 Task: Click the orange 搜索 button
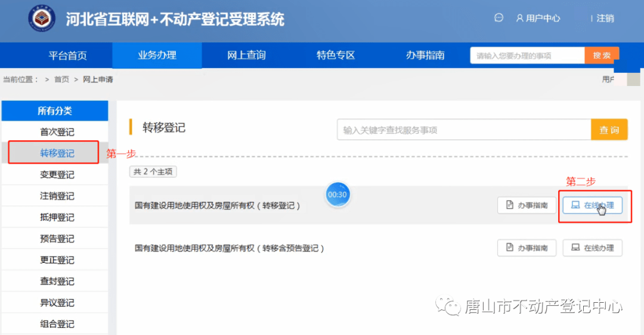click(x=602, y=56)
